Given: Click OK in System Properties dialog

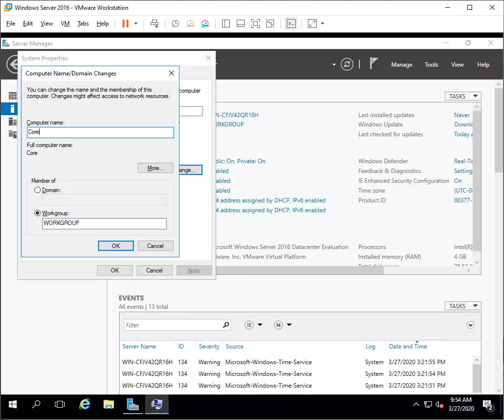Looking at the screenshot, I should [x=115, y=270].
